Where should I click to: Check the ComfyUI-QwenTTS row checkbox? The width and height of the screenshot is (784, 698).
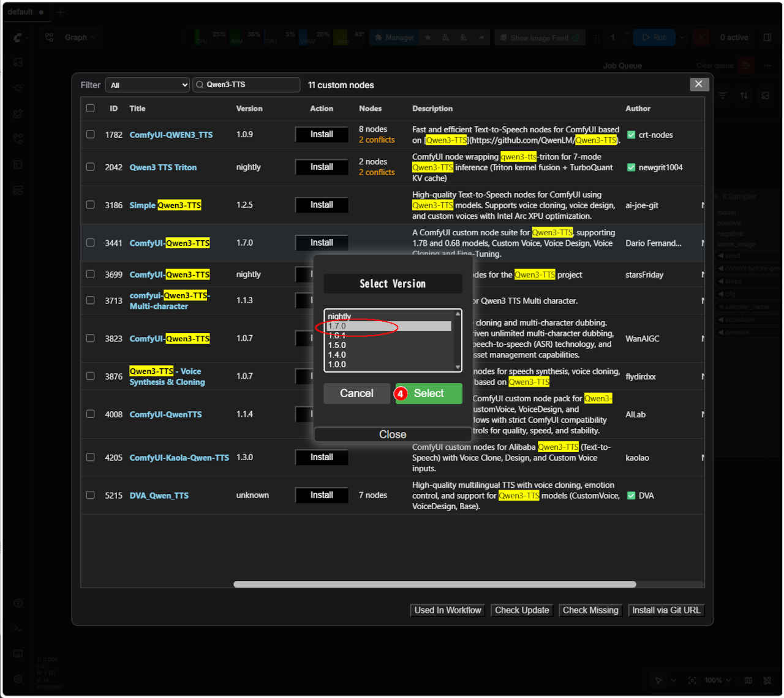point(91,414)
